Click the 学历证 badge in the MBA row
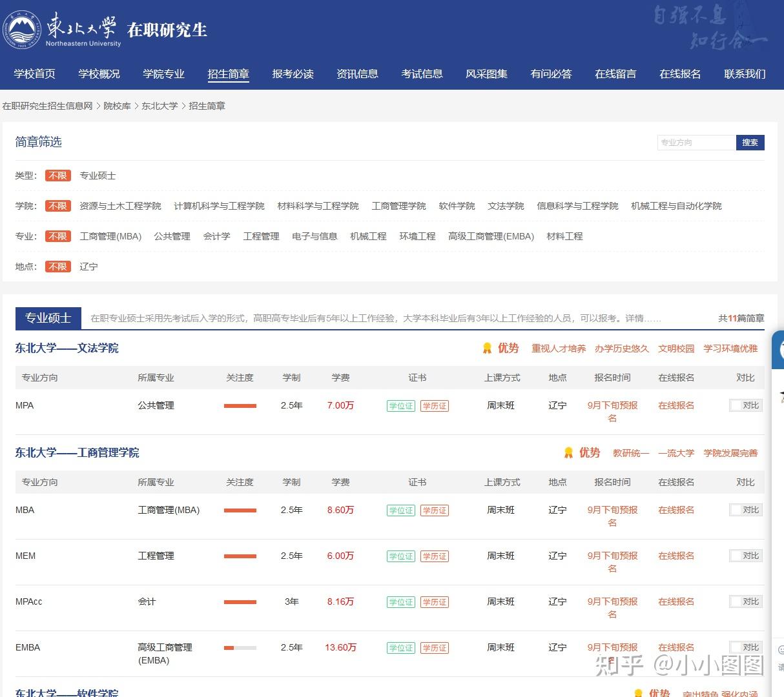This screenshot has width=784, height=697. click(435, 510)
